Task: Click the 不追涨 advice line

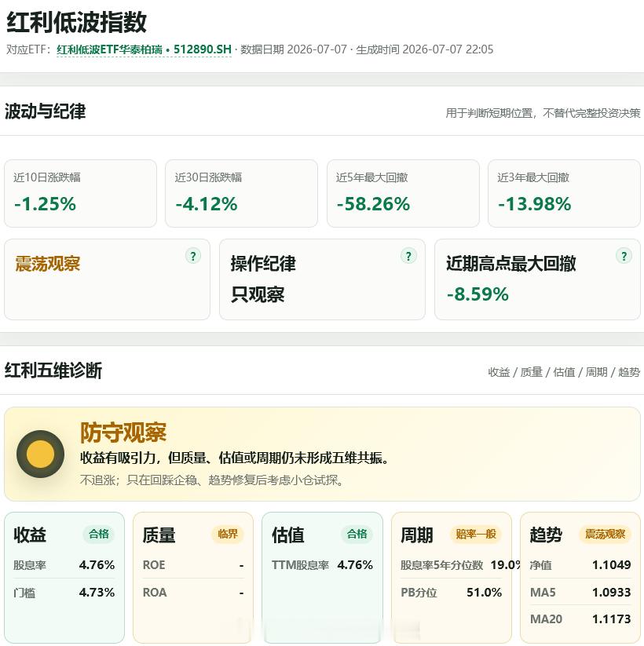Action: tap(212, 480)
